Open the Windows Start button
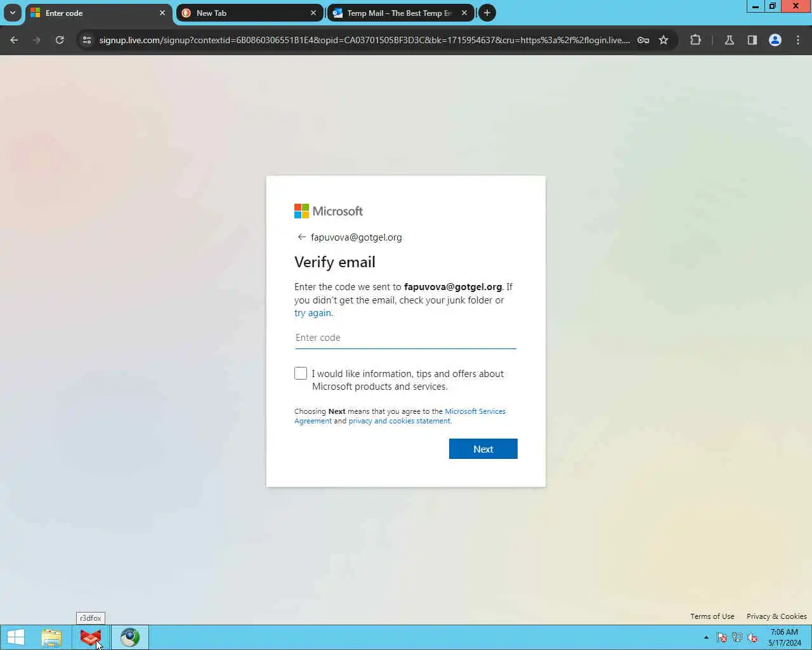Viewport: 812px width, 650px height. pyautogui.click(x=15, y=637)
